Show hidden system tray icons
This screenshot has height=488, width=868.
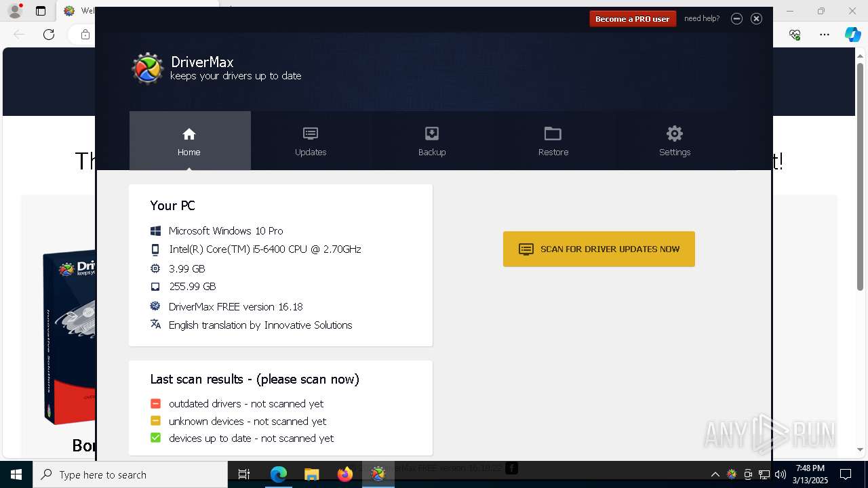pos(715,474)
